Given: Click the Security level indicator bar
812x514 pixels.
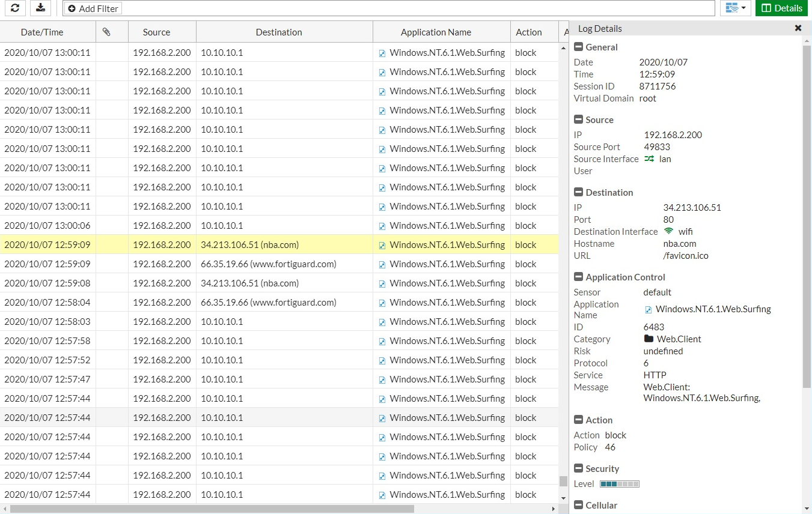Looking at the screenshot, I should [x=619, y=484].
